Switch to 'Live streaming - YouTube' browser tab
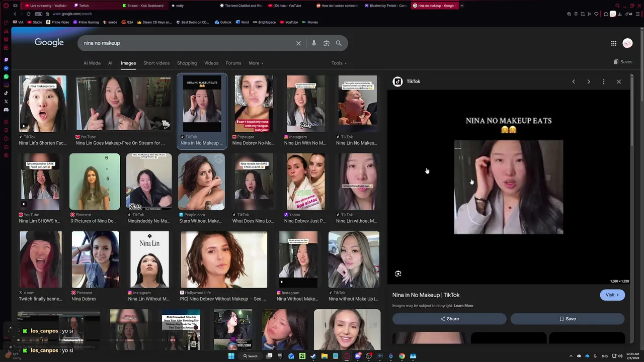 [45, 6]
